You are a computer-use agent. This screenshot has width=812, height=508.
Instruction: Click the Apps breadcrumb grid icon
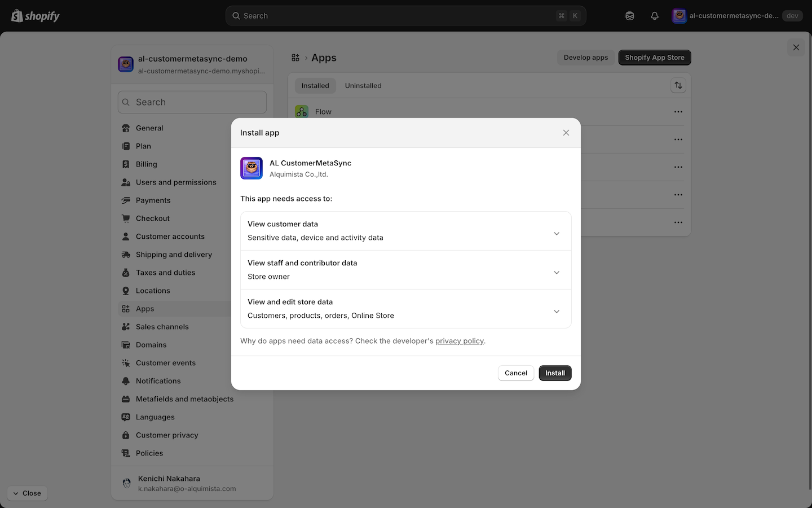click(295, 58)
